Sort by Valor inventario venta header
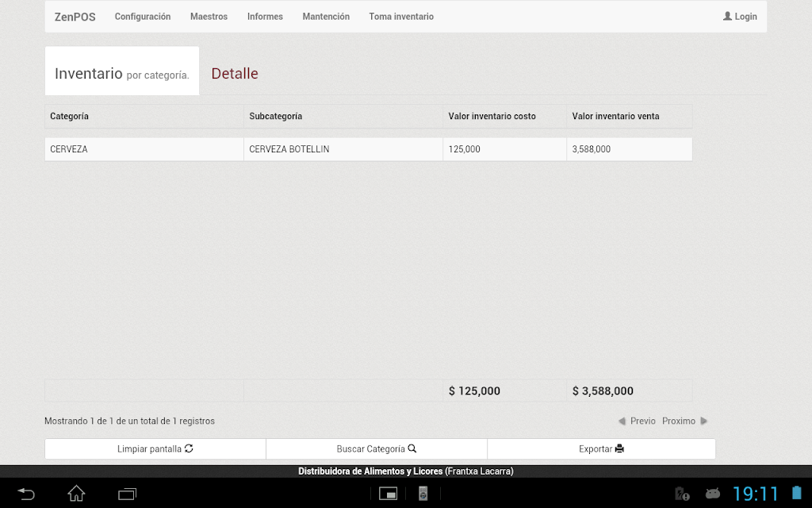Screen dimensions: 812x508 pos(630,116)
